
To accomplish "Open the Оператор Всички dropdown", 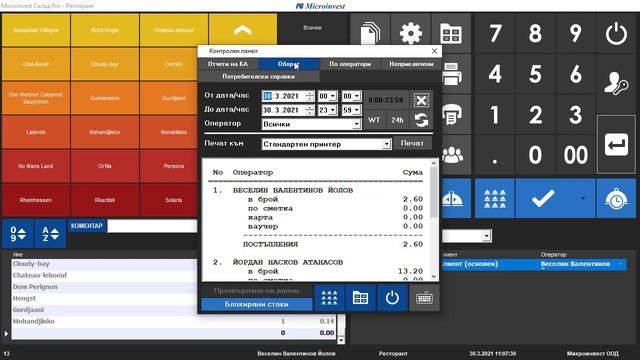I will click(356, 124).
